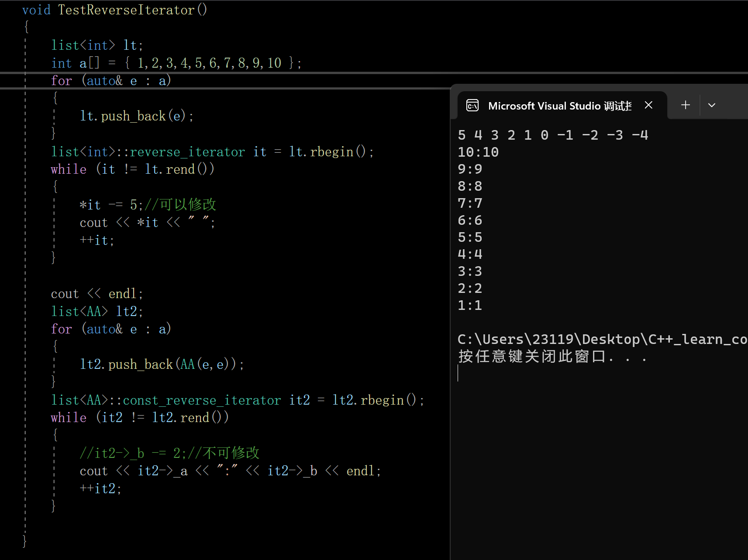Click 'while (it != lt.rend())' line
Screen dimensions: 748x560
[133, 169]
